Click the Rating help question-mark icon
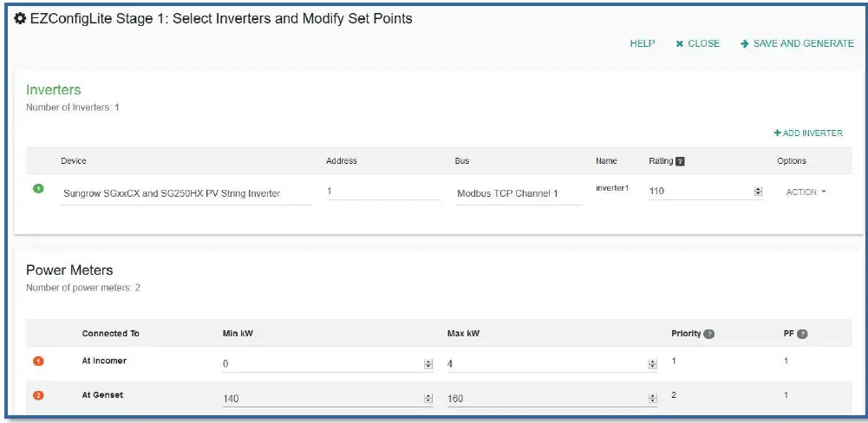 pos(681,161)
